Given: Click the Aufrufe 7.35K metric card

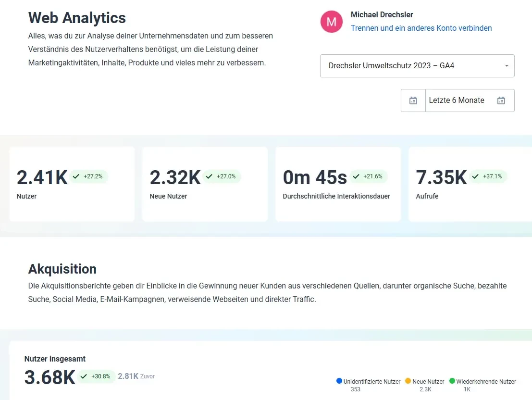Looking at the screenshot, I should click(470, 184).
